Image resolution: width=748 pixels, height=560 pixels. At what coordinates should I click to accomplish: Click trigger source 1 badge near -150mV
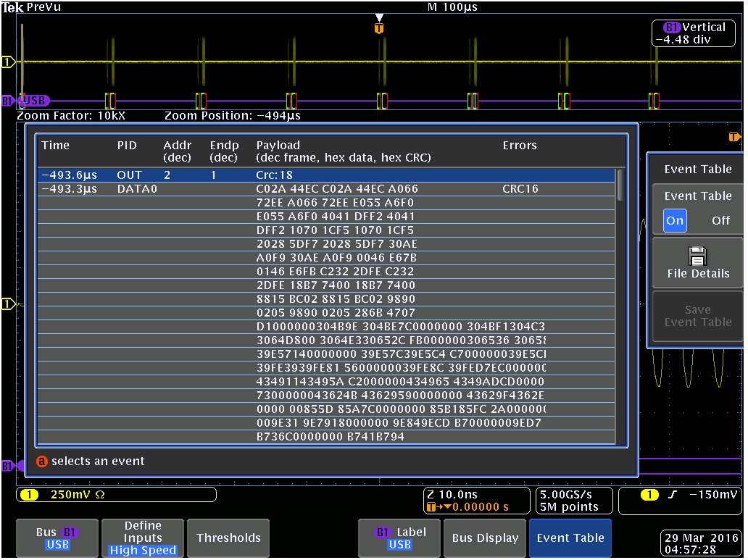coord(649,495)
